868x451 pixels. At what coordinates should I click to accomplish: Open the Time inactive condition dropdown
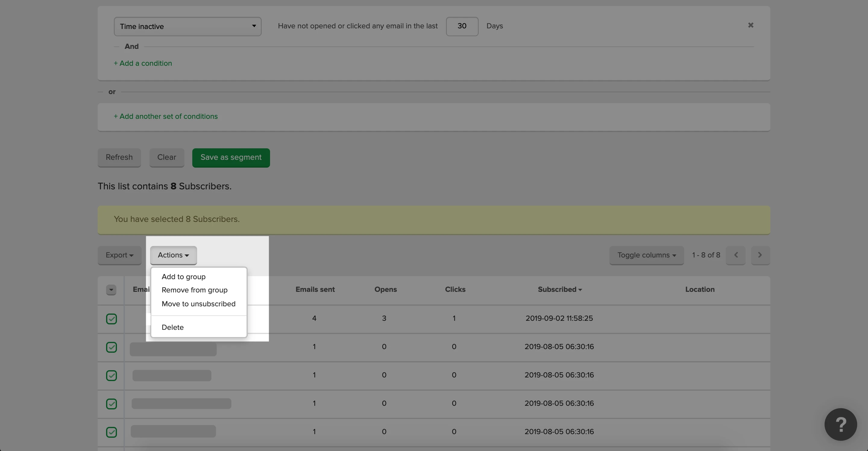pyautogui.click(x=187, y=27)
